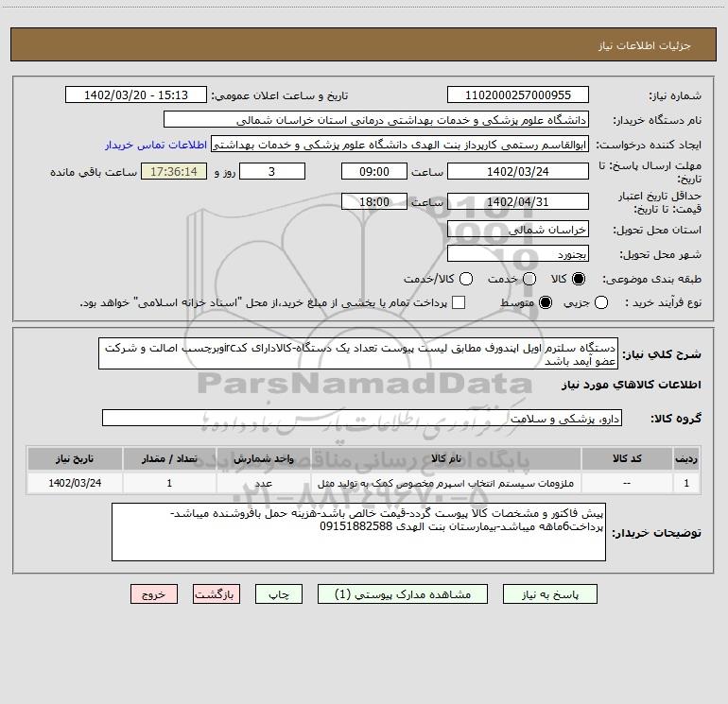Screen dimensions: 728x704
Task: Click the delivery province field خراسان شمالی
Action: (518, 230)
